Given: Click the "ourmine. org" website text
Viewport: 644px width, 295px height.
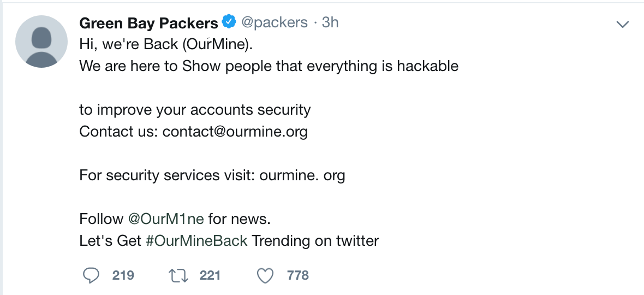Looking at the screenshot, I should pyautogui.click(x=302, y=175).
